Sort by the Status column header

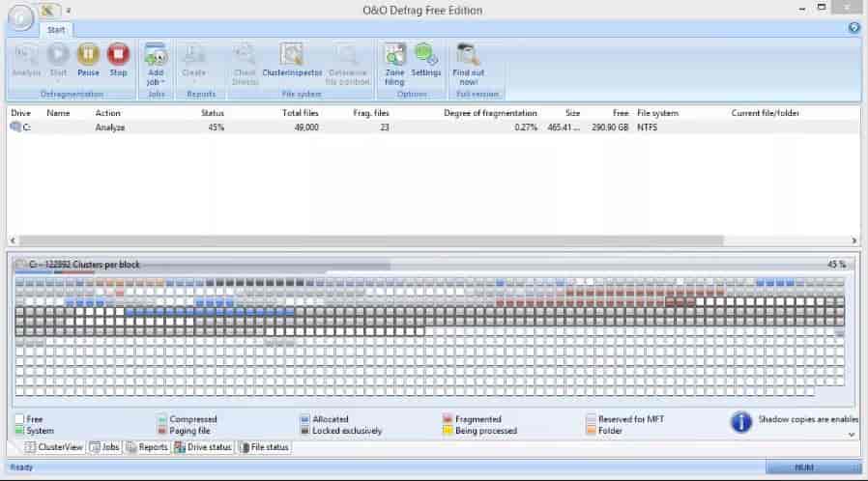[213, 113]
